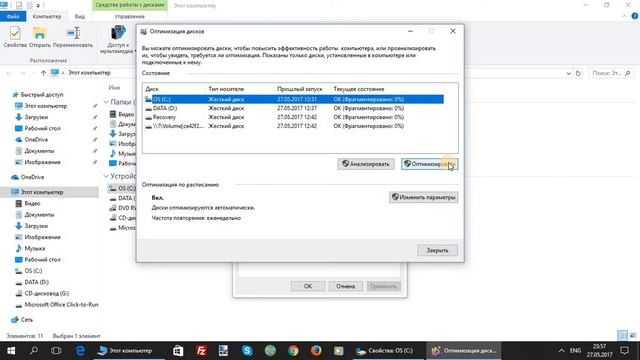
Task: Open Изменить параметры settings
Action: coord(423,197)
